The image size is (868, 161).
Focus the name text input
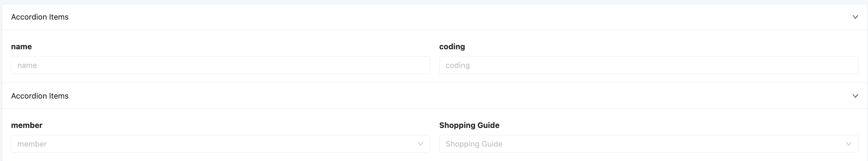click(220, 65)
